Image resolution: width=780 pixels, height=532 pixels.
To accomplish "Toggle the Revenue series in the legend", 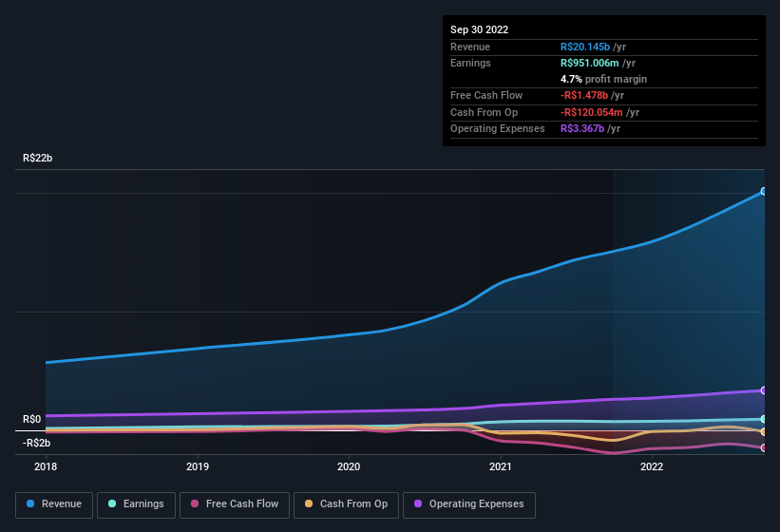I will [x=54, y=504].
